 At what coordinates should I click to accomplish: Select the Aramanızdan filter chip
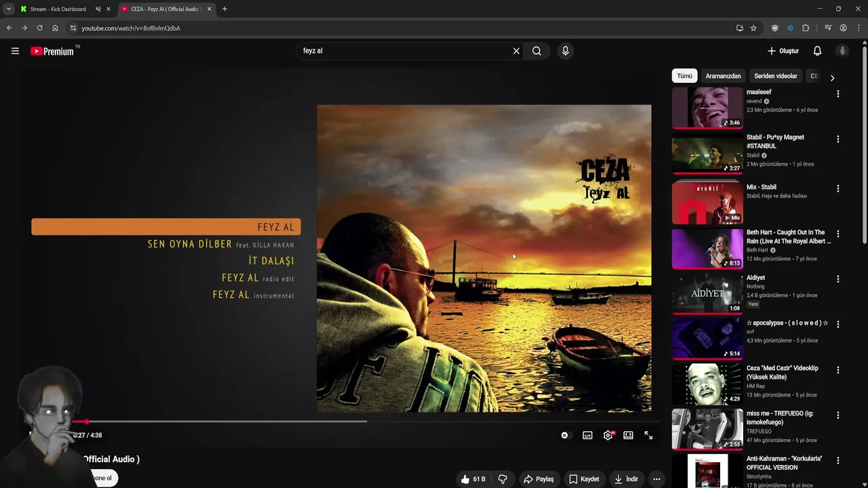click(723, 76)
